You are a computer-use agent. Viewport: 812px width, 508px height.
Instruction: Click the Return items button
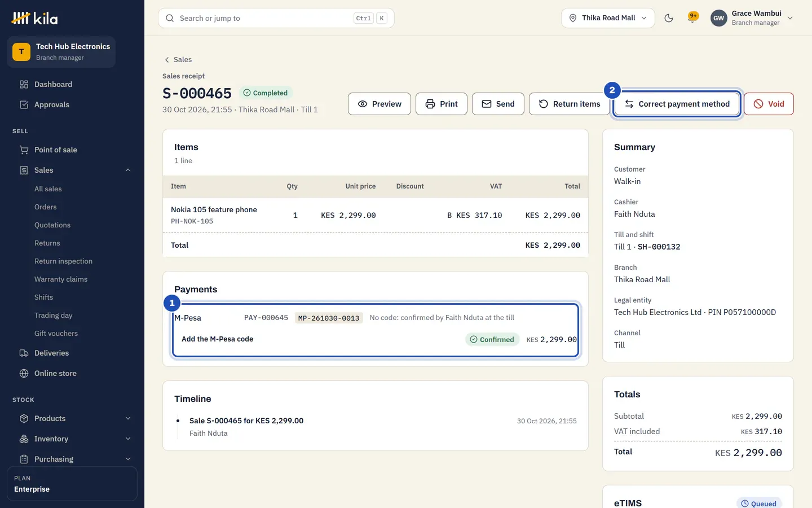(x=570, y=104)
